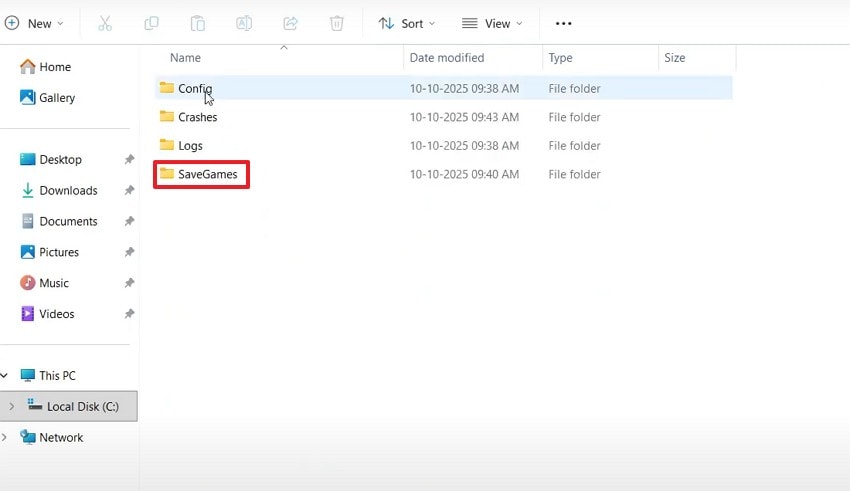Click the This PC monitor icon
This screenshot has width=850, height=491.
(27, 375)
